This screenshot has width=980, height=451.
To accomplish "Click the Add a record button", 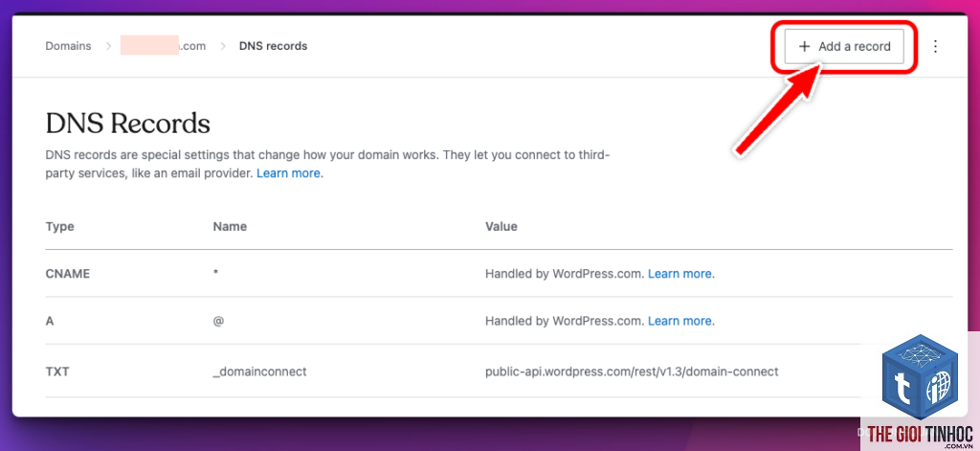I will pos(844,46).
